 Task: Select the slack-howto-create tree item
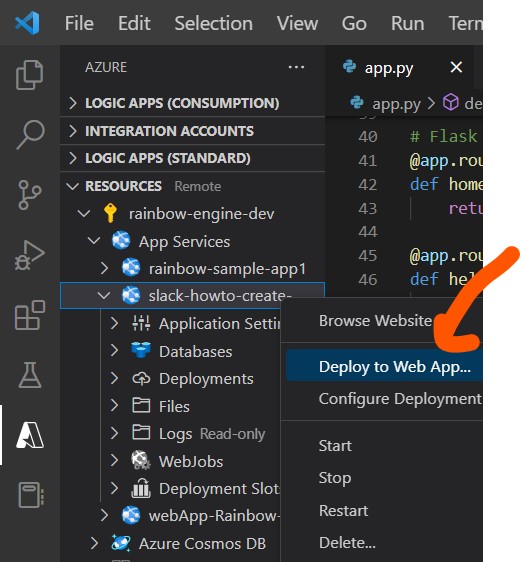point(192,296)
